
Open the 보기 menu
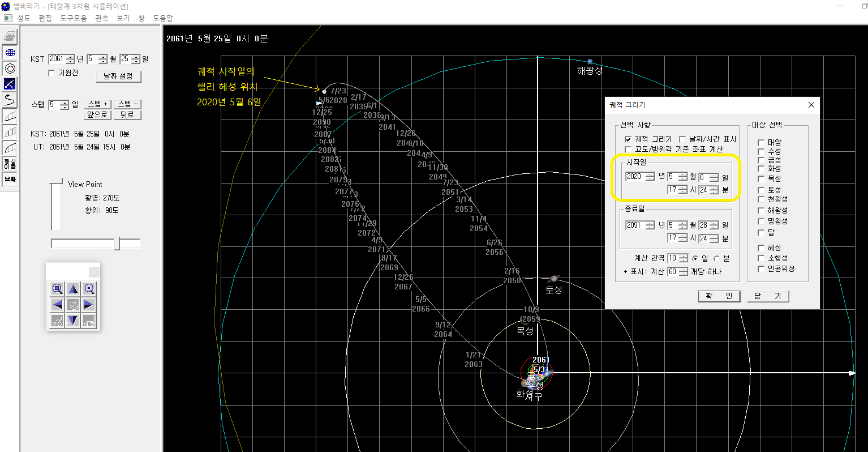click(123, 18)
